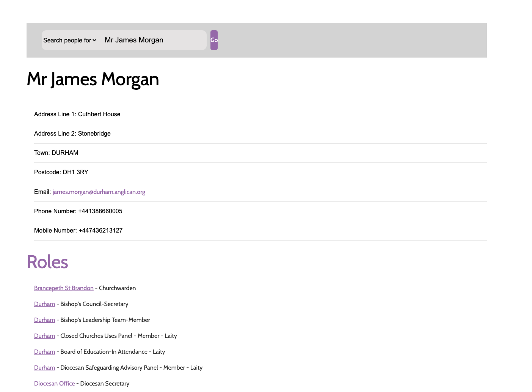Click the 'Bishop's Council-Secretary' role text

[x=94, y=304]
